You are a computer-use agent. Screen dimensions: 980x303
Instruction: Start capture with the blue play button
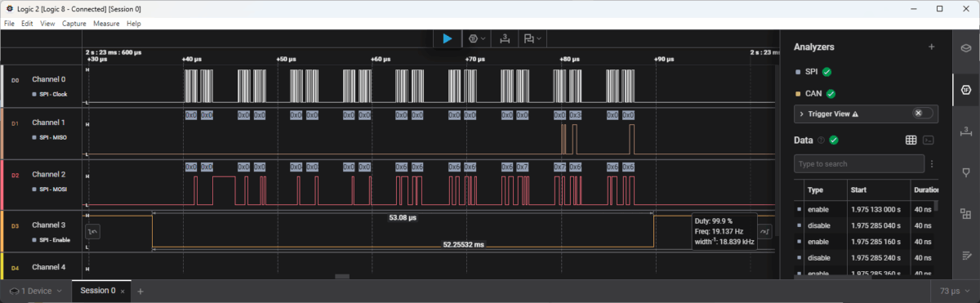[447, 38]
